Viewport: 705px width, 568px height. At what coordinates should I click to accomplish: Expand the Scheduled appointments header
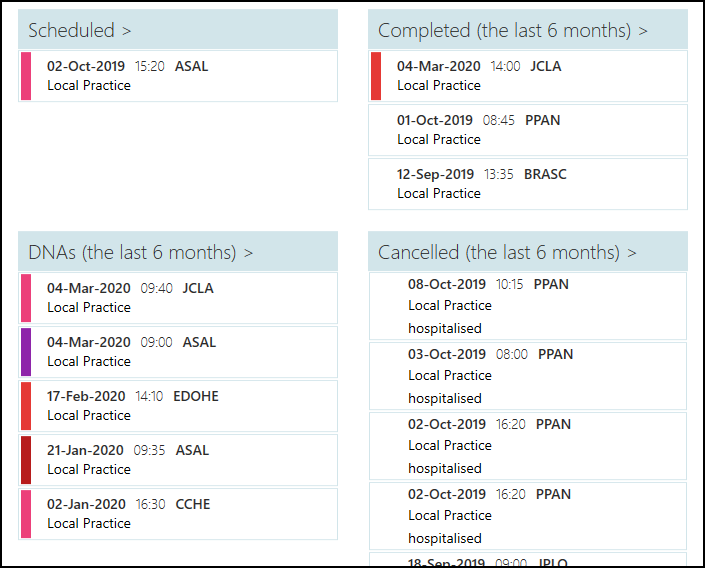80,30
